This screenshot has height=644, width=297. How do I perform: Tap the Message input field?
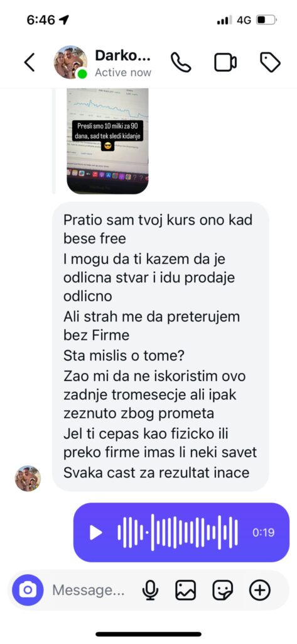[x=88, y=591]
